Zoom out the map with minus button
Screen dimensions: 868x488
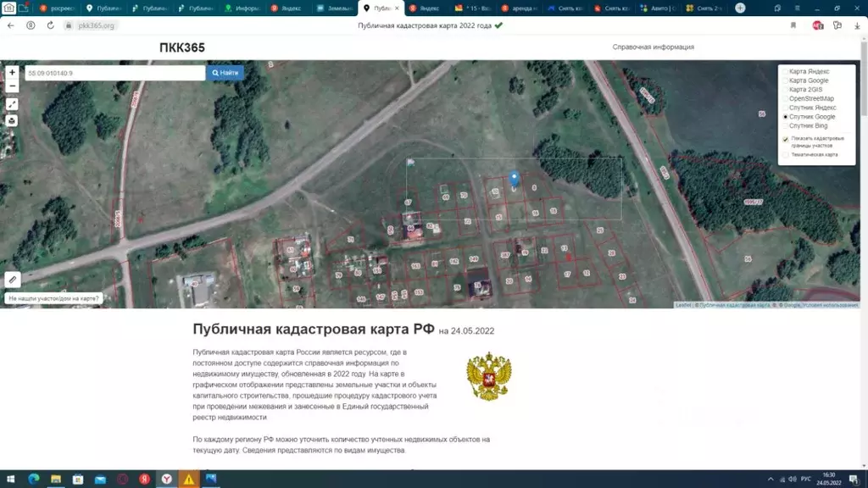pyautogui.click(x=13, y=86)
